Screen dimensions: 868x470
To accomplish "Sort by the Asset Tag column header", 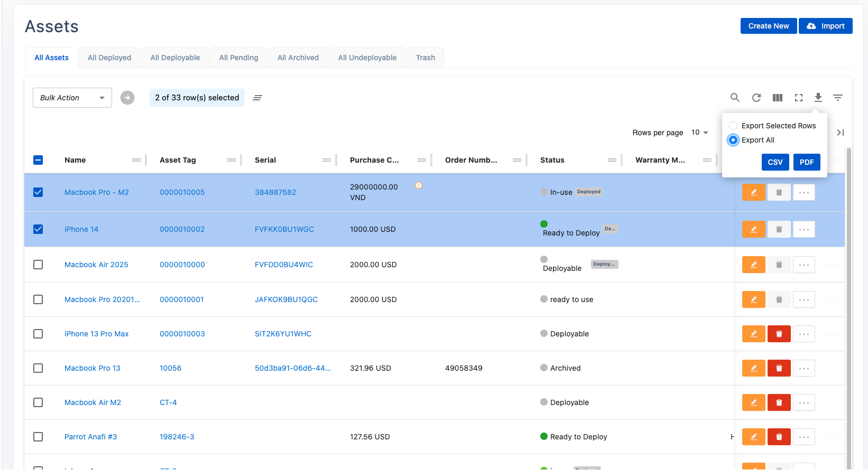I will point(178,160).
